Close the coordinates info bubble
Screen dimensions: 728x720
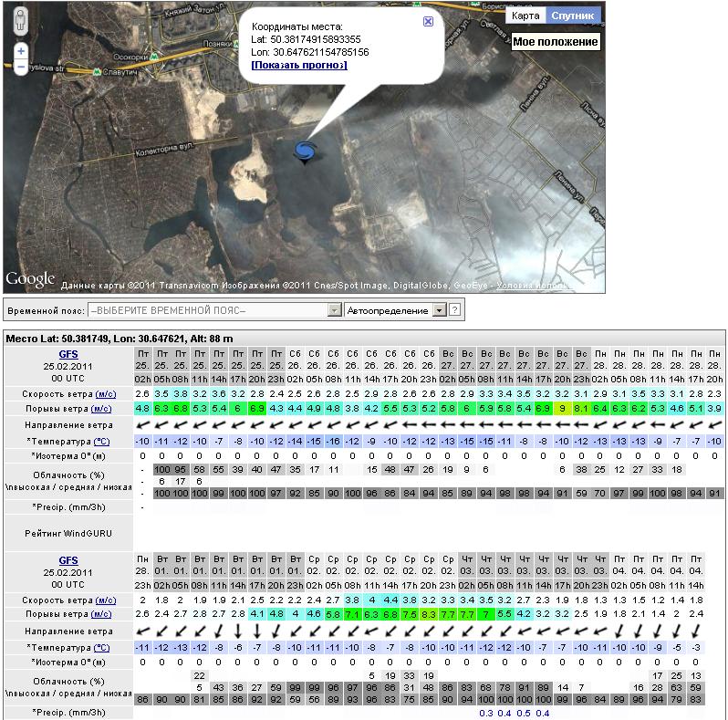coord(429,21)
